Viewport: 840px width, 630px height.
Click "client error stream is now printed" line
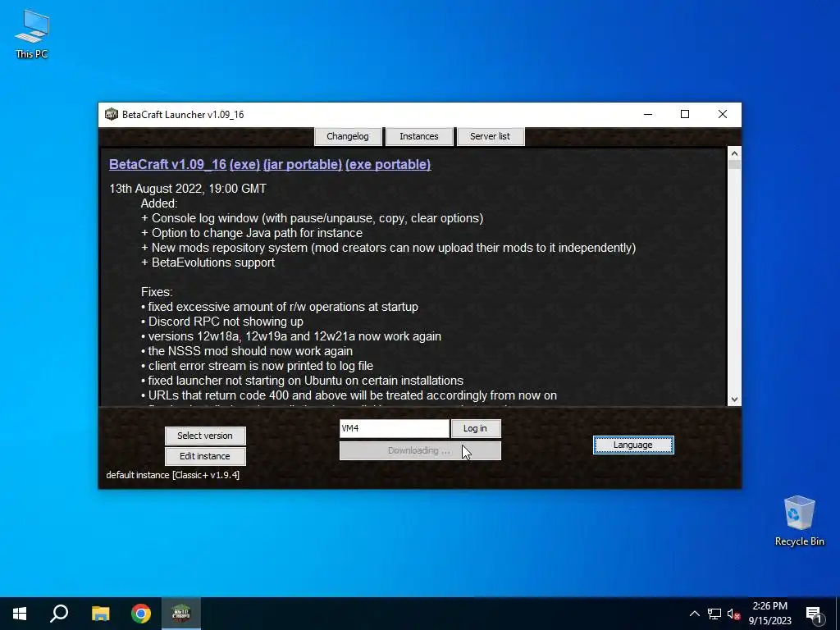(257, 366)
